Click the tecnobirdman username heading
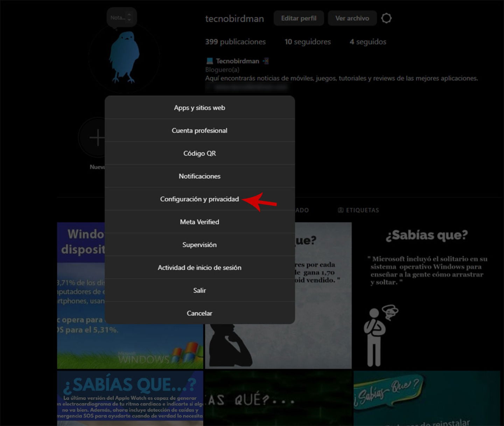 point(234,19)
